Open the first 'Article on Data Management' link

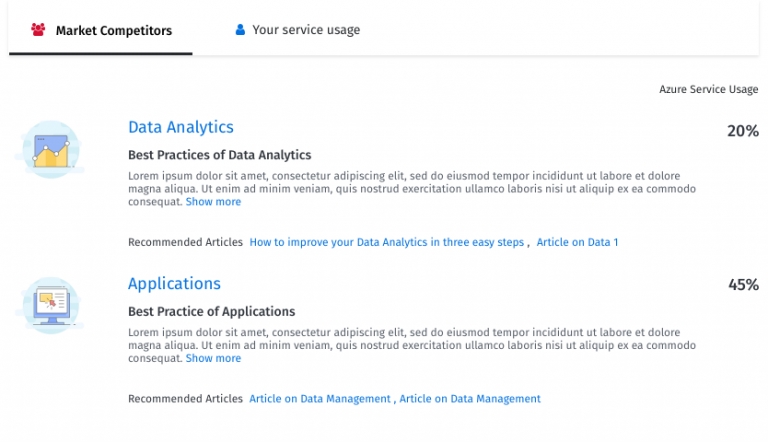pos(320,399)
